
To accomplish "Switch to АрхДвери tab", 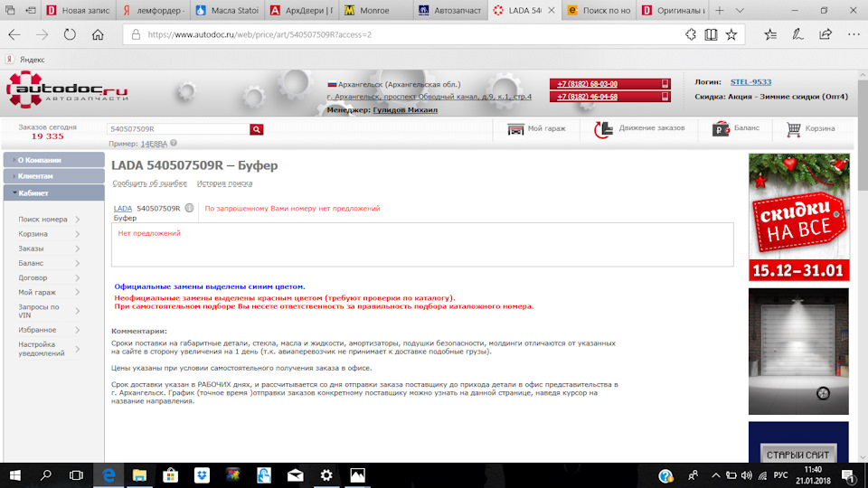I will 302,11.
